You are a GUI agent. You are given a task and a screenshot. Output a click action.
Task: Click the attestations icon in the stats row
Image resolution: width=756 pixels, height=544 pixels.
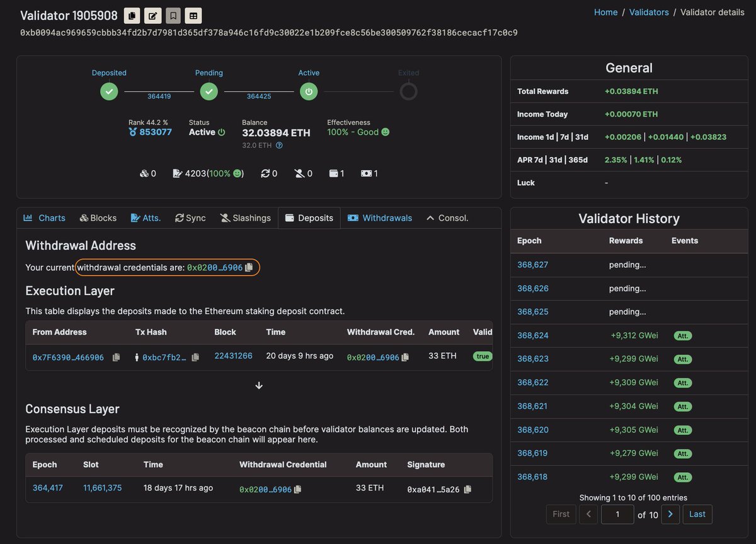[178, 173]
